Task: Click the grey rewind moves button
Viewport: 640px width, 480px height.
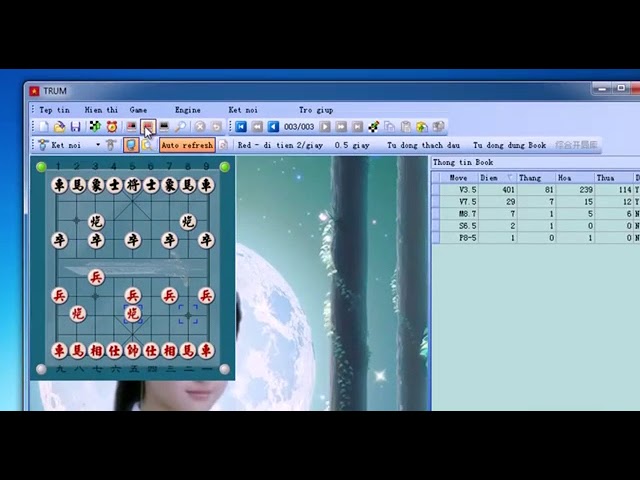Action: point(257,127)
